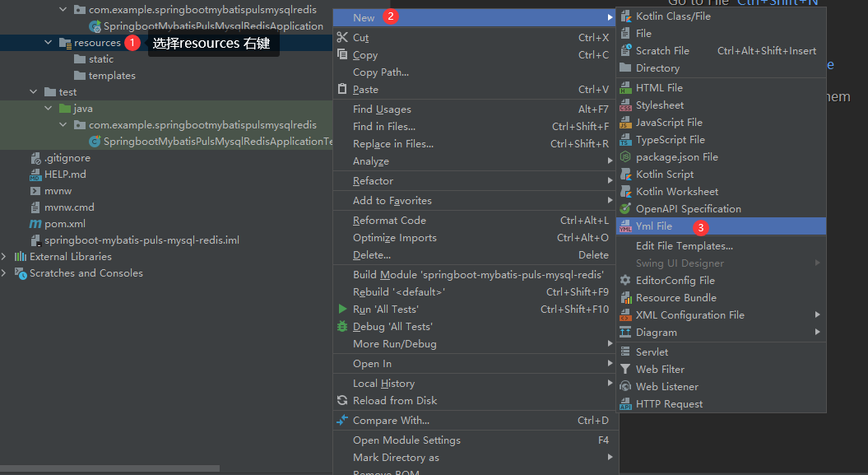Expand External Libraries node arrow
The width and height of the screenshot is (868, 475).
pos(4,256)
